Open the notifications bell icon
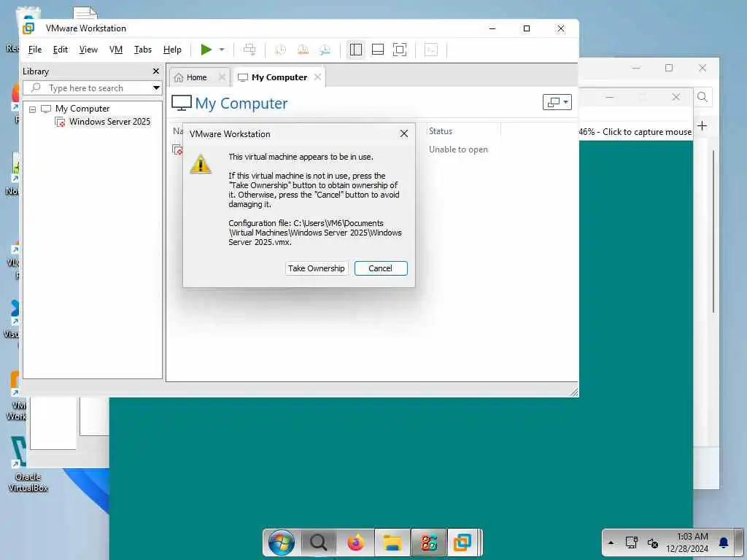Viewport: 747px width, 560px height. tap(724, 542)
